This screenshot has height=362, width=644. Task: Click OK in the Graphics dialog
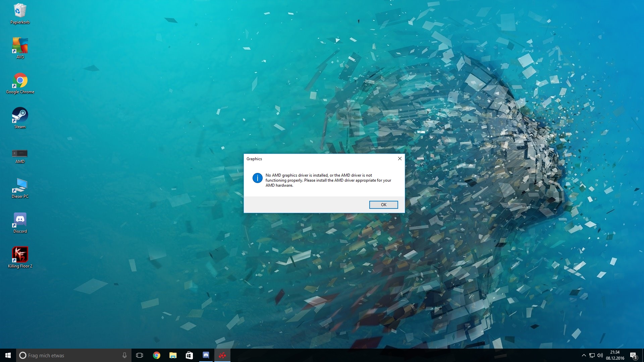(383, 205)
